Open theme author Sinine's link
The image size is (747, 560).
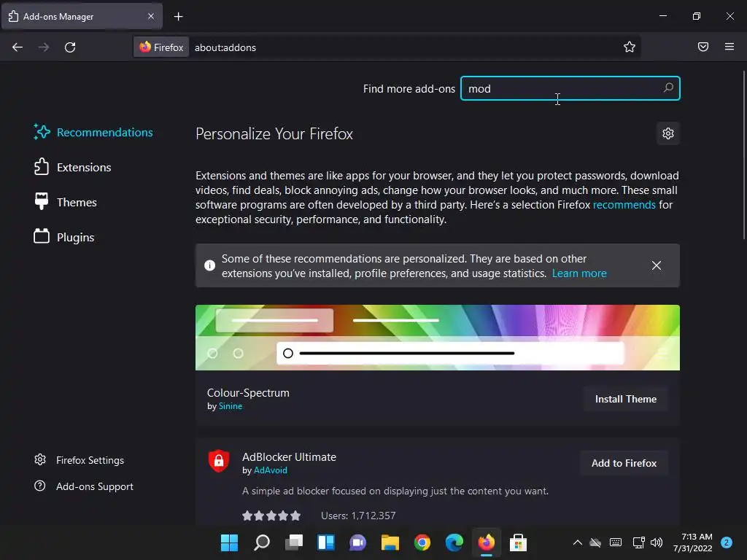point(231,406)
